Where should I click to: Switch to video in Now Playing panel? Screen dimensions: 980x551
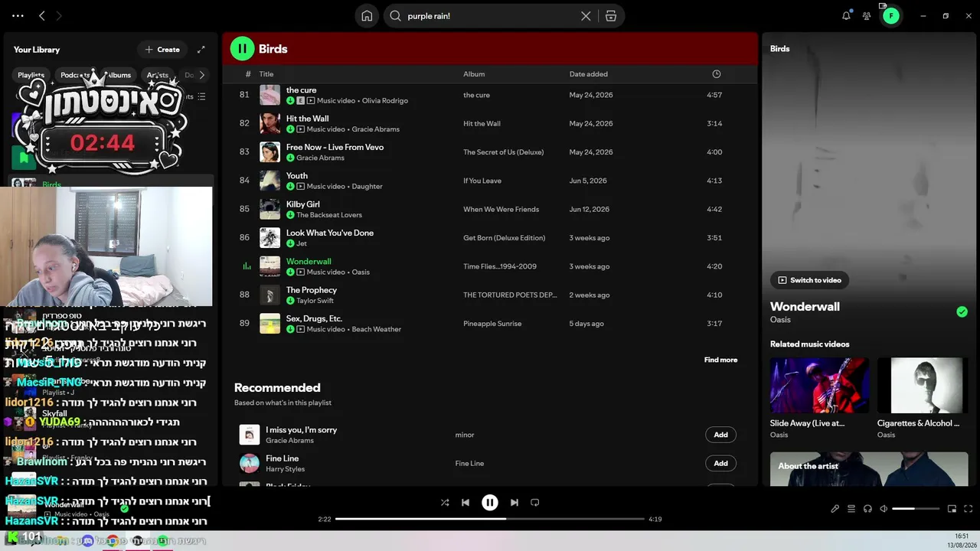click(x=810, y=280)
